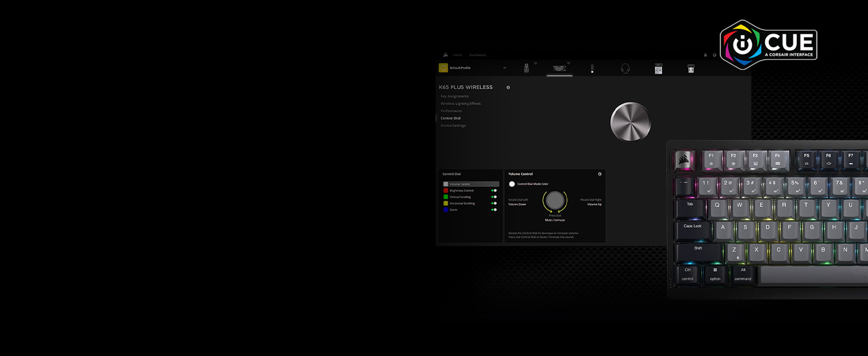Disable the Vertical Scrolling toggle
The height and width of the screenshot is (356, 868).
click(494, 197)
